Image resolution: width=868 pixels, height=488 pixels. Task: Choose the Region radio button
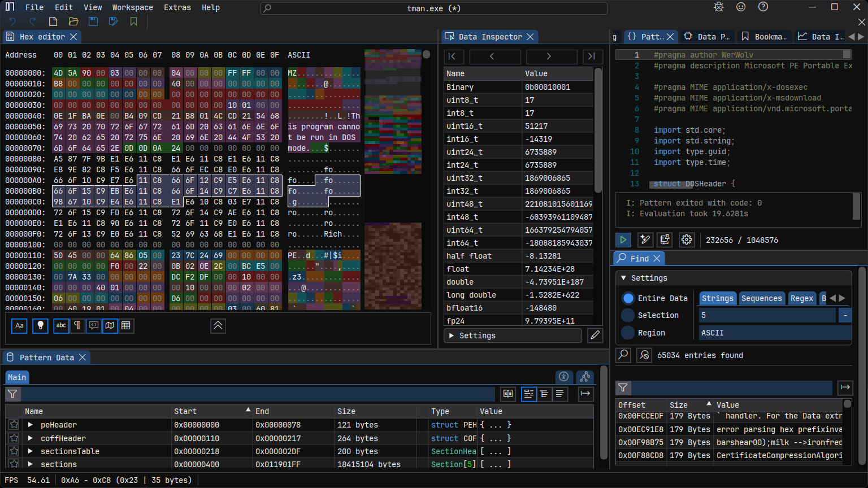tap(628, 333)
